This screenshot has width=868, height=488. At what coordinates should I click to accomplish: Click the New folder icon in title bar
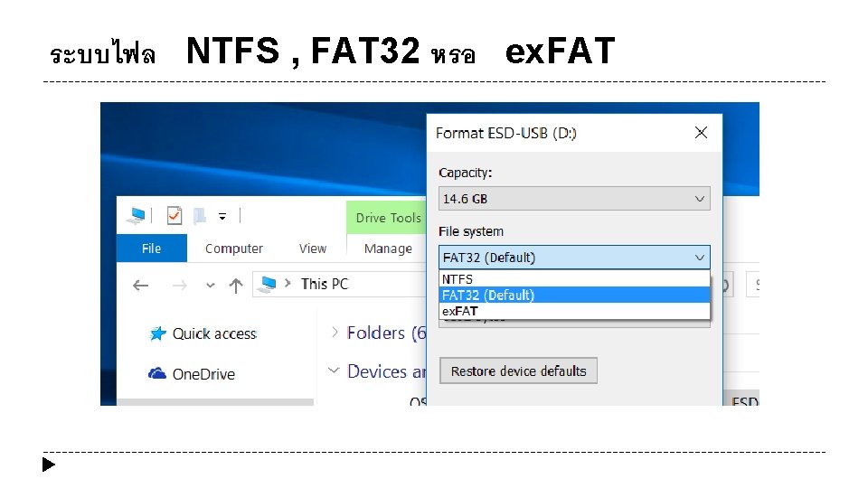200,216
